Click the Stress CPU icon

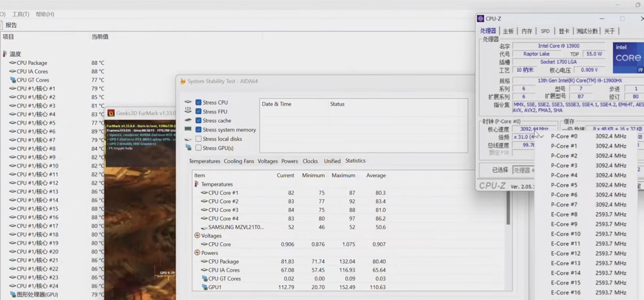coord(188,102)
